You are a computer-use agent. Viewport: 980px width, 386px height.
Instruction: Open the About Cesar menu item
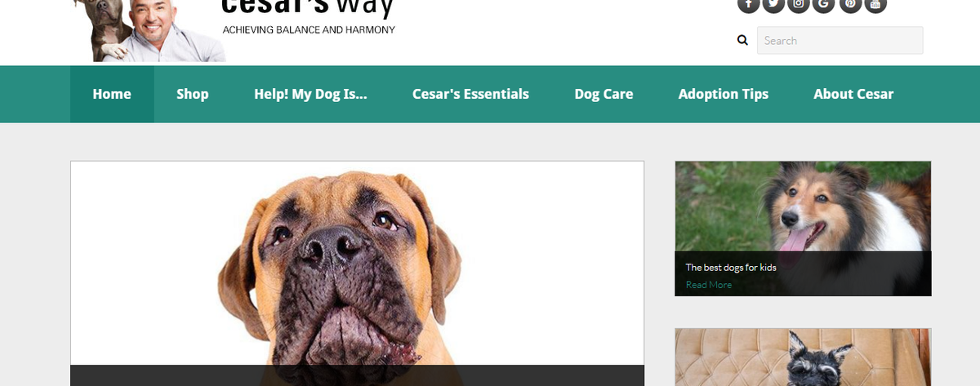click(x=853, y=94)
